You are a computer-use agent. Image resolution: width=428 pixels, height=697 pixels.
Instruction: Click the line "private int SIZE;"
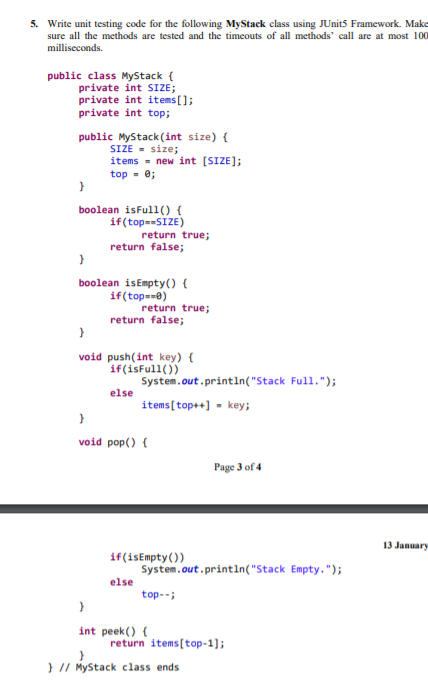(x=127, y=88)
